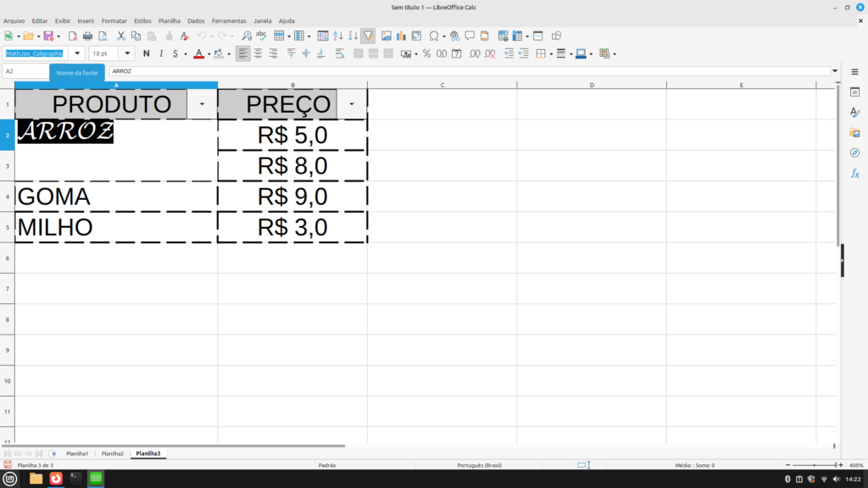Open the sidebar Navigator compass icon

[855, 152]
